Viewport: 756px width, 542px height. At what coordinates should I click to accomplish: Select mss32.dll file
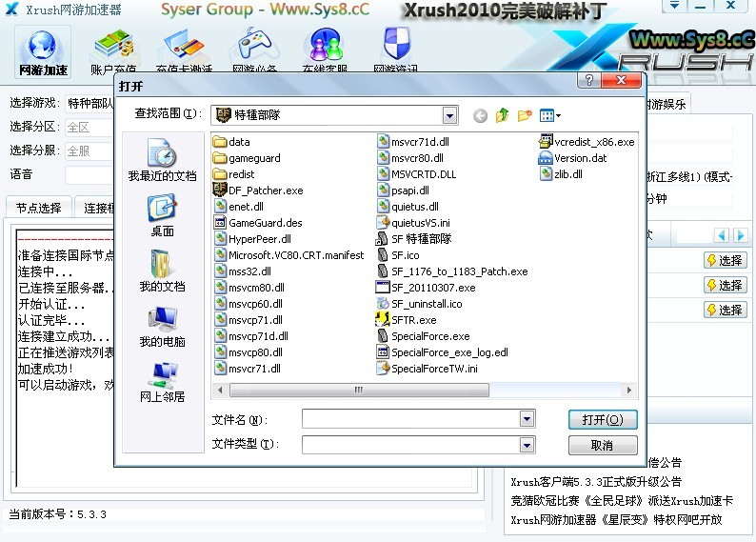coord(243,271)
